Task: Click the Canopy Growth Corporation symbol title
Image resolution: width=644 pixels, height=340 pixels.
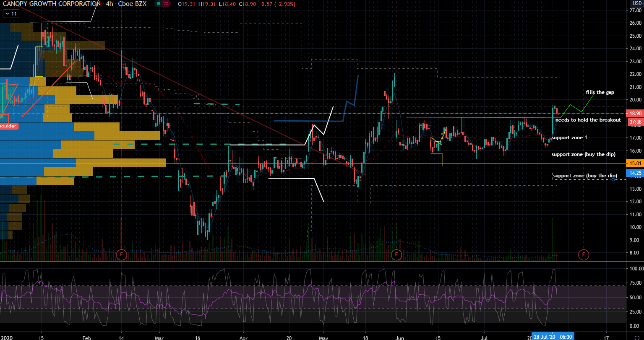Action: coord(50,4)
